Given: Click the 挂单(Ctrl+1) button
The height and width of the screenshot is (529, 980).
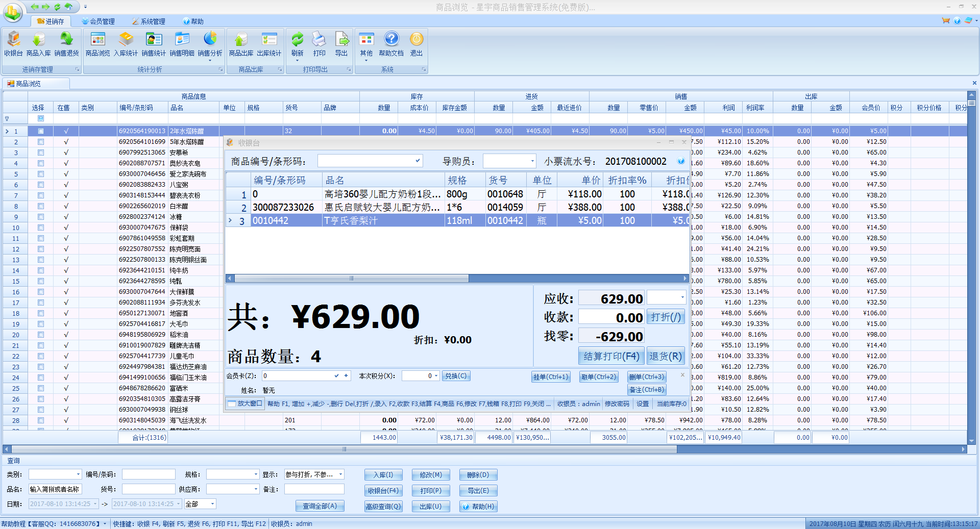Looking at the screenshot, I should click(x=551, y=377).
